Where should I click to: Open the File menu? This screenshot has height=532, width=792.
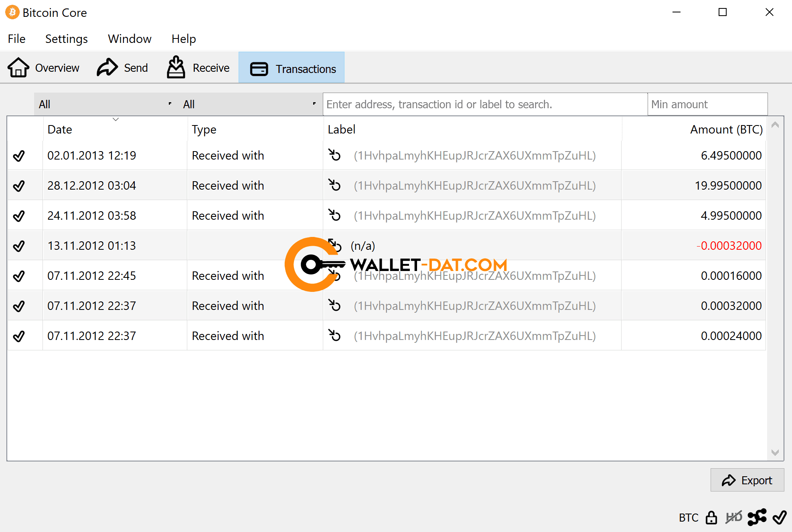pos(16,38)
